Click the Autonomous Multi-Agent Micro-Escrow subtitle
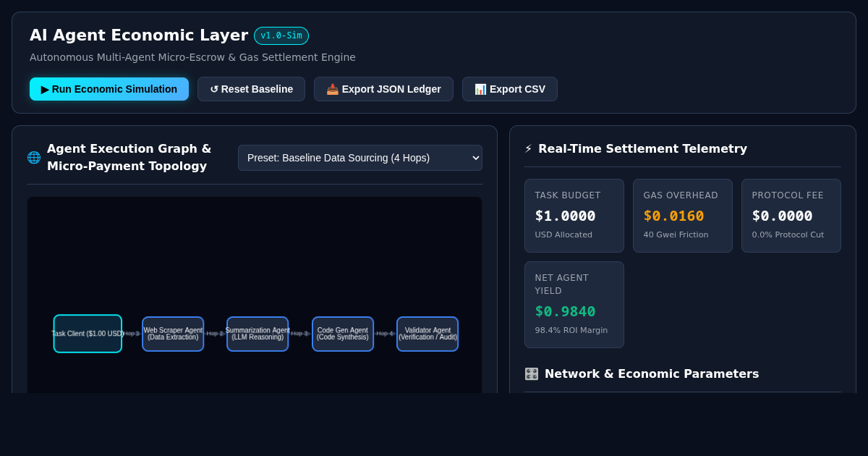868x456 pixels. 192,57
